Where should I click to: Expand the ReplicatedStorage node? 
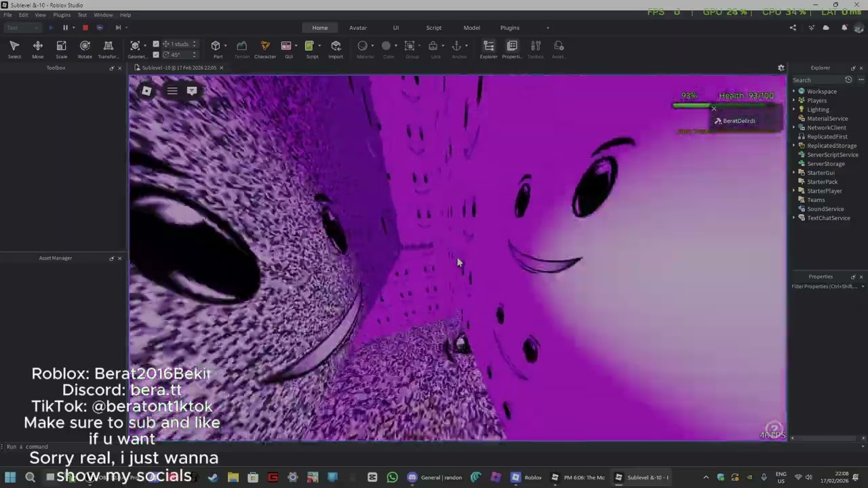pos(794,146)
